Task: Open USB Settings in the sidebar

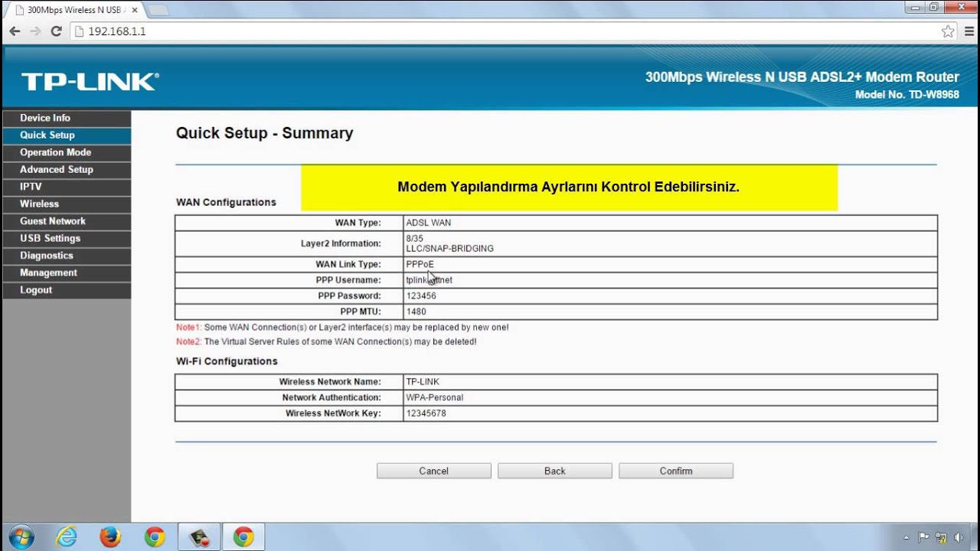Action: 67,239
